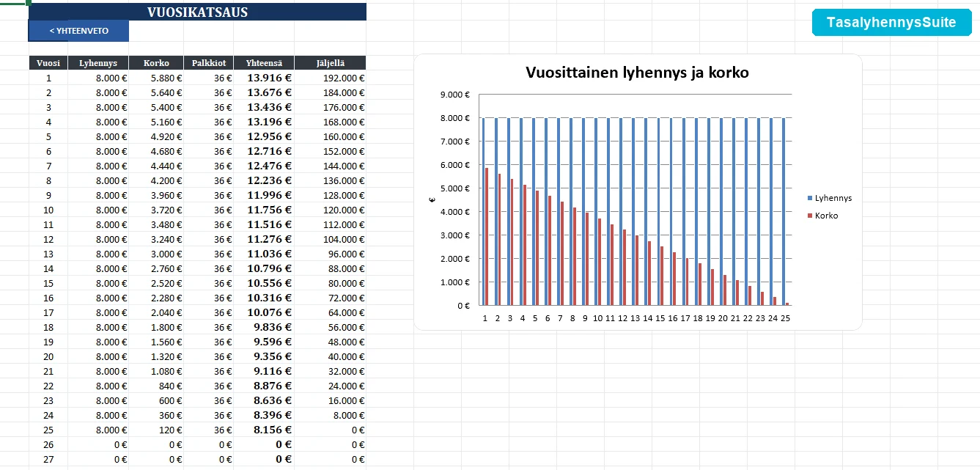Screen dimensions: 980x470
Task: Click the 0 € label on chart's vertical axis
Action: 463,306
